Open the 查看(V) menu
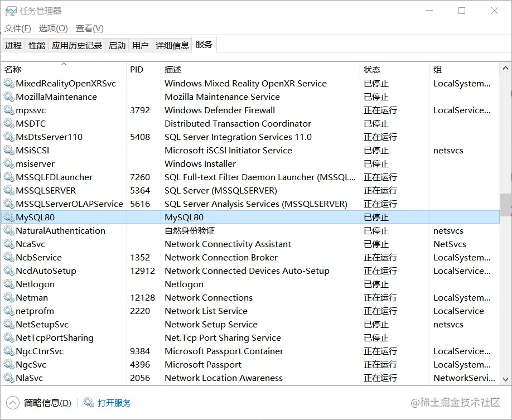This screenshot has height=420, width=512. 89,28
